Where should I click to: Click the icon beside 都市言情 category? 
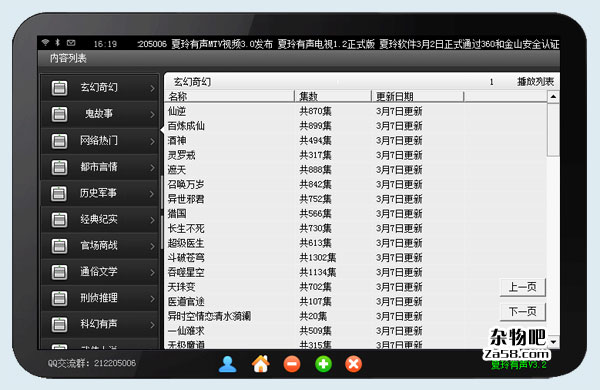59,167
